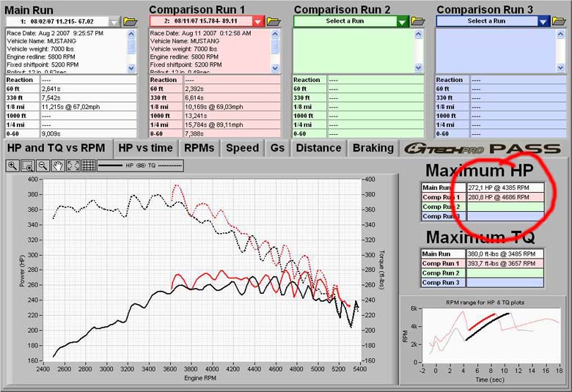The width and height of the screenshot is (572, 392).
Task: Click the RPM range for HP & TQ mini plot
Action: (x=491, y=335)
